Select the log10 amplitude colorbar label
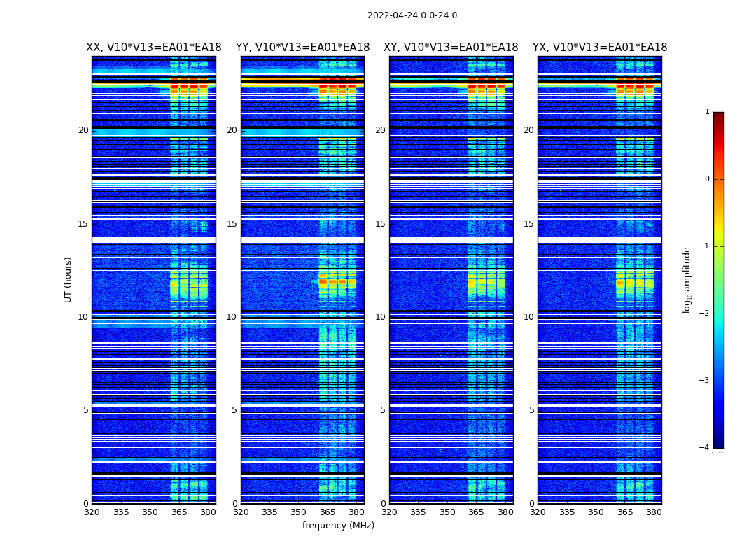Image resolution: width=735 pixels, height=560 pixels. (687, 279)
